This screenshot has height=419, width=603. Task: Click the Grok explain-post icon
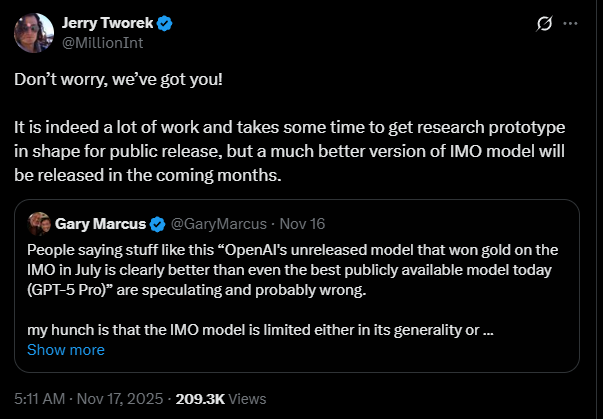pyautogui.click(x=546, y=23)
